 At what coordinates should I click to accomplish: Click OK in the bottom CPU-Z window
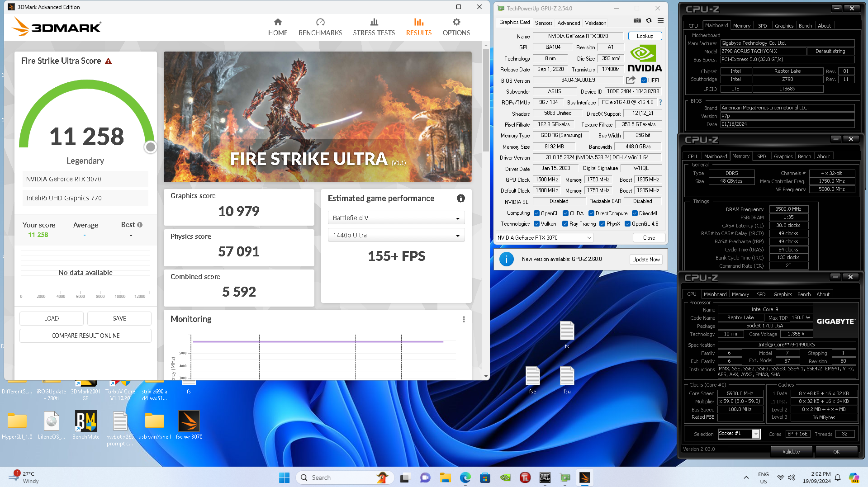(836, 451)
